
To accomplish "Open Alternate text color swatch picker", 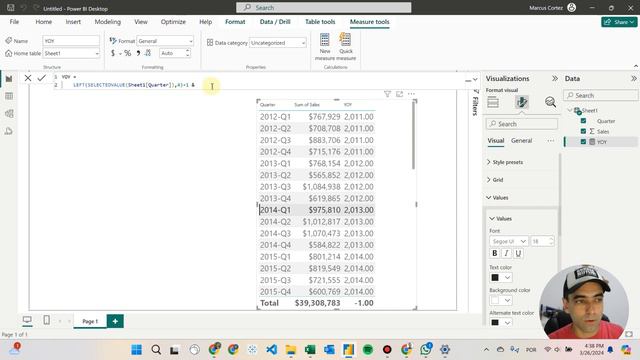I will [501, 322].
